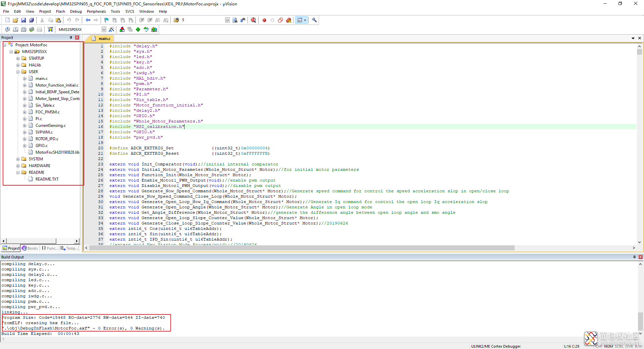The width and height of the screenshot is (644, 349).
Task: Select ROTOR_IPD.c file
Action: click(47, 139)
